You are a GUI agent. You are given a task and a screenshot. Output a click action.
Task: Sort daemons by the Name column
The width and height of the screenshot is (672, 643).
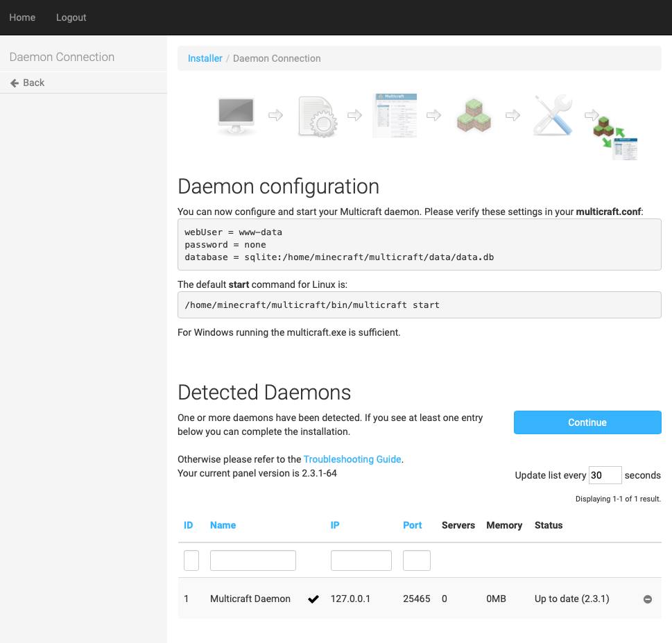pyautogui.click(x=223, y=525)
